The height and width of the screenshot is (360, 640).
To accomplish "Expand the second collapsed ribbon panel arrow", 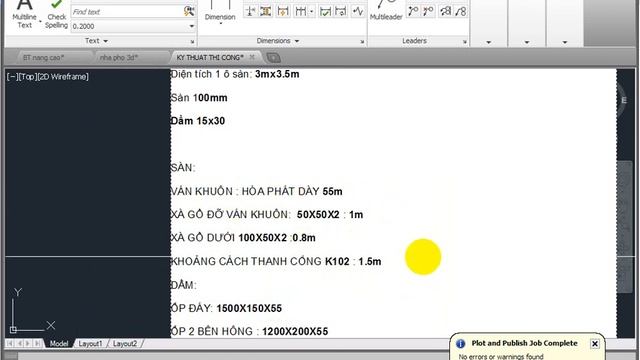I will click(527, 42).
